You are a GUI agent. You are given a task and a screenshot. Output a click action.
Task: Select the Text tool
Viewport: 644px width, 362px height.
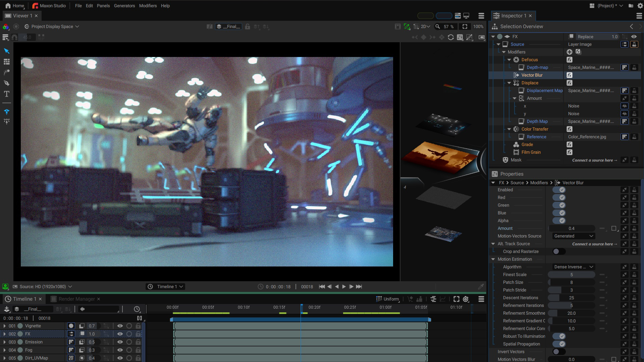click(x=6, y=94)
